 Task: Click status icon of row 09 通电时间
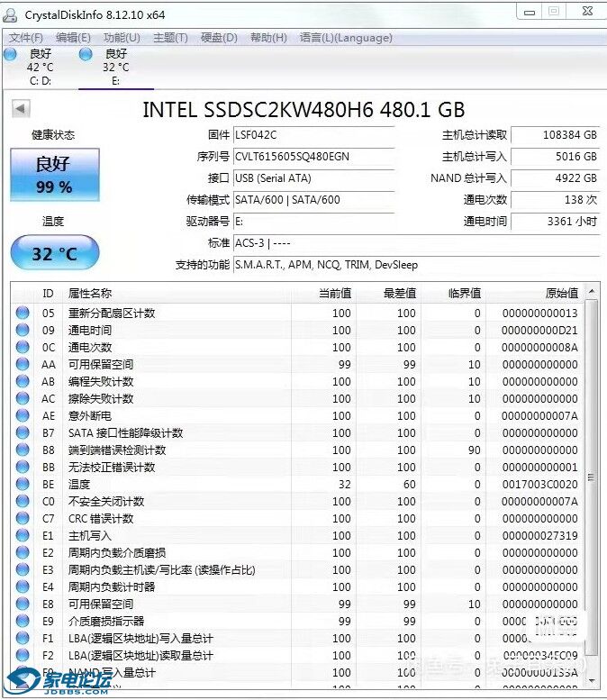(23, 330)
